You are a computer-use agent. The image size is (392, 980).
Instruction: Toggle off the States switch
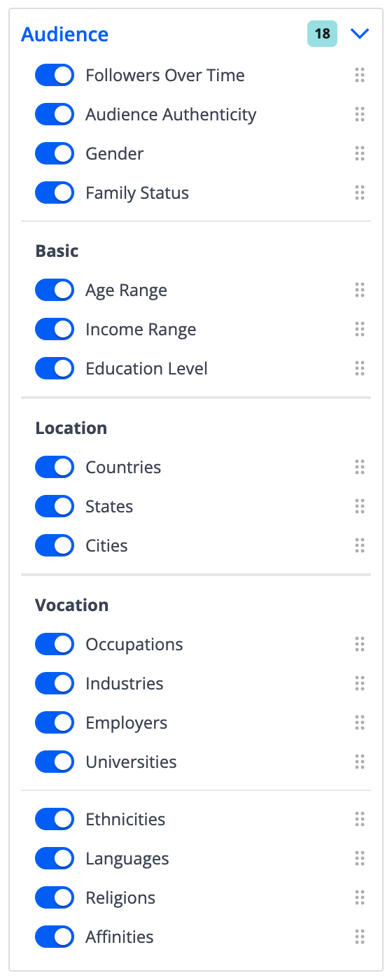coord(55,507)
